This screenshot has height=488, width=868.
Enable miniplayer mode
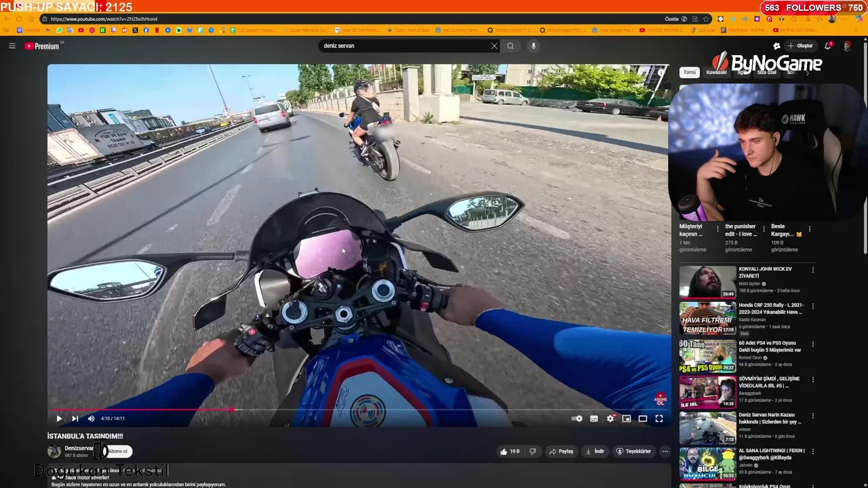(627, 419)
